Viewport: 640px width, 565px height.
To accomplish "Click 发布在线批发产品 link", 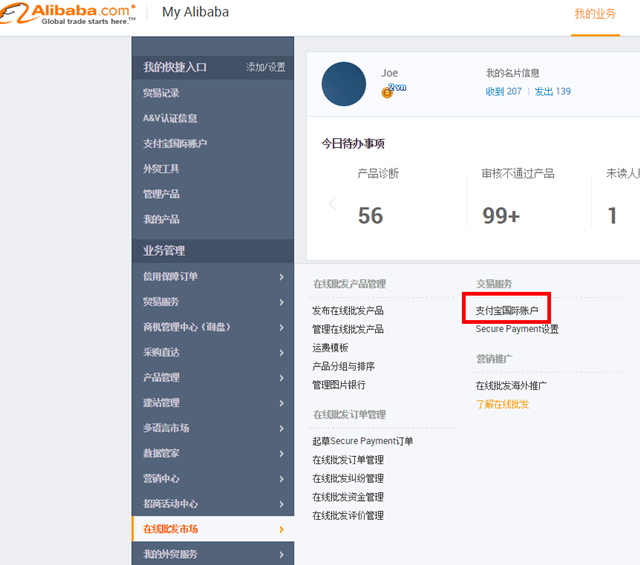I will point(348,311).
